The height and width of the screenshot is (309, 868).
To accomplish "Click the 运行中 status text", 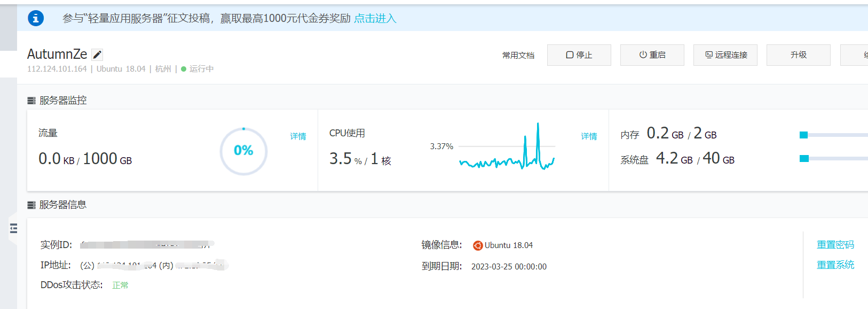I will click(x=201, y=69).
